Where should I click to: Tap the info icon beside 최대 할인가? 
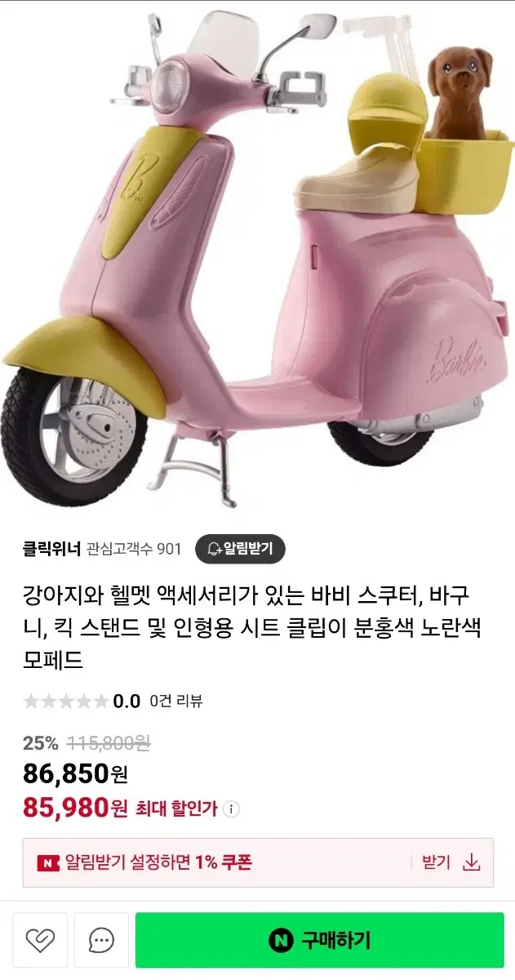tap(231, 809)
